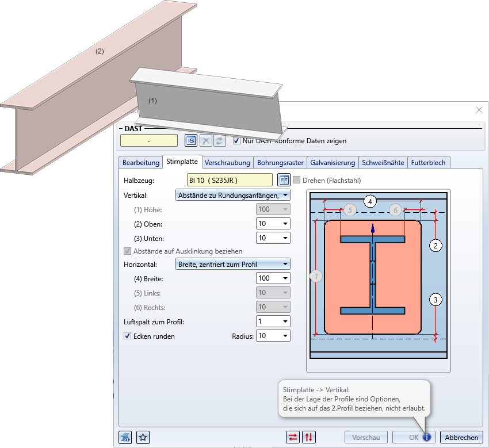Screen dimensions: 489x448
Task: Click the Halbzeug 'Bl 10 (S235JR)' field
Action: point(230,180)
